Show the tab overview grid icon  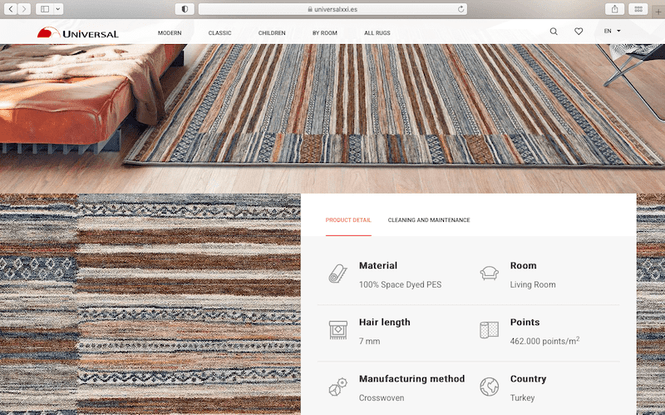click(x=638, y=9)
